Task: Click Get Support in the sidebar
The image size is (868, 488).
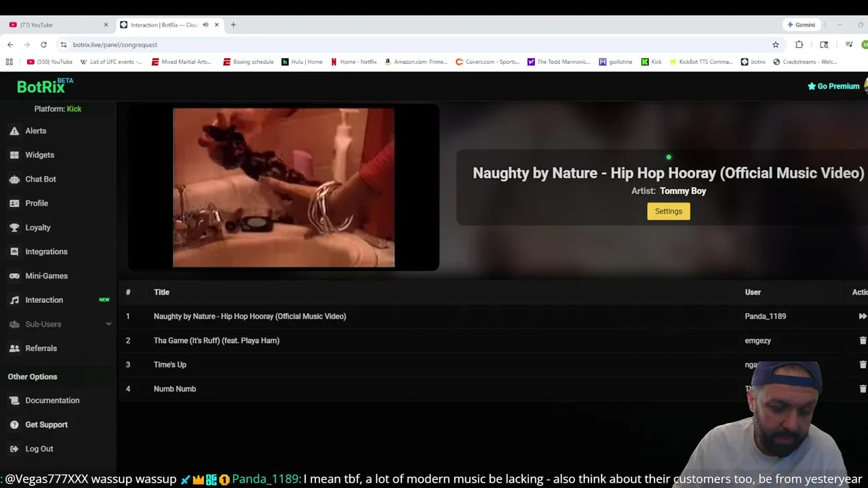Action: 46,425
